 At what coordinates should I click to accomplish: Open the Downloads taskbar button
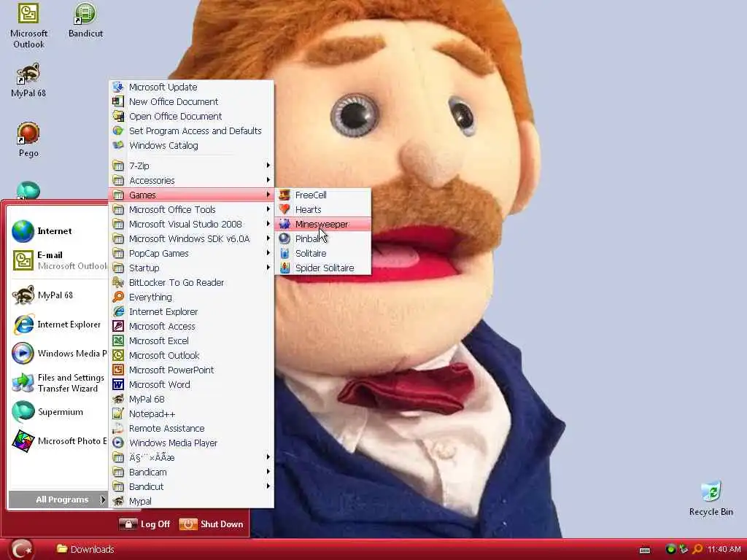click(85, 550)
